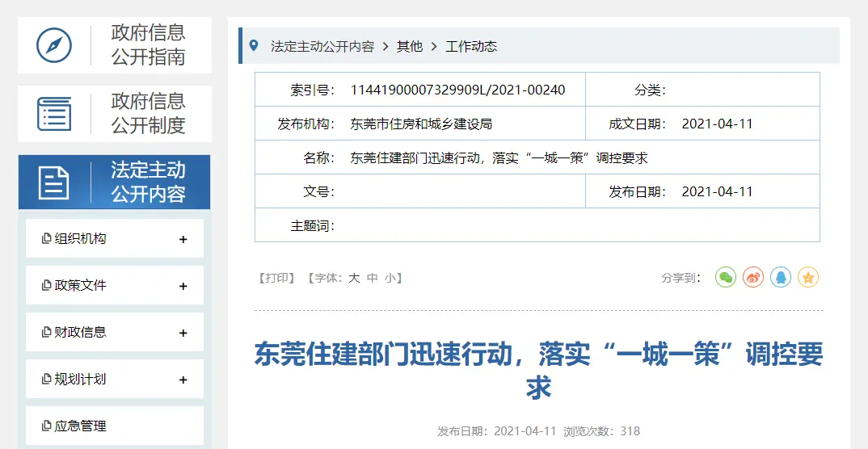The height and width of the screenshot is (449, 868).
Task: Click the 主题词 label cell
Action: [x=312, y=225]
